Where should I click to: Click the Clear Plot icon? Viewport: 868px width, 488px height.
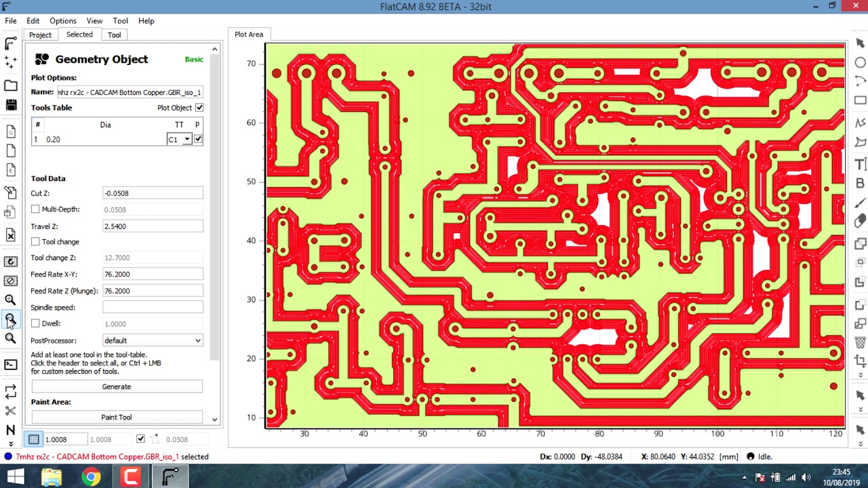(10, 281)
